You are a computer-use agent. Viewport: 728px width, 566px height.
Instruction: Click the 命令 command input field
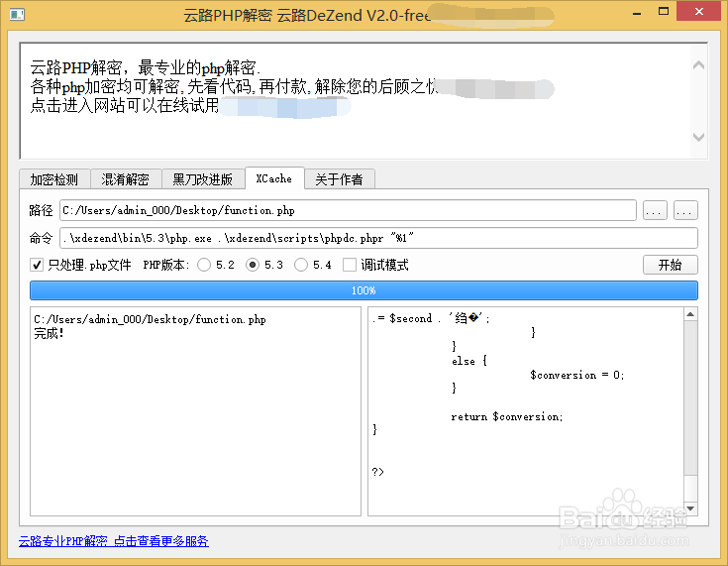tap(378, 238)
